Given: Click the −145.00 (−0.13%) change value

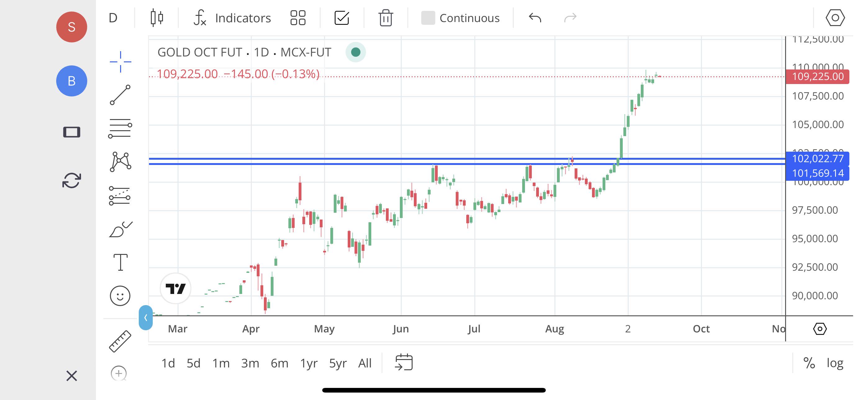Looking at the screenshot, I should [x=272, y=74].
